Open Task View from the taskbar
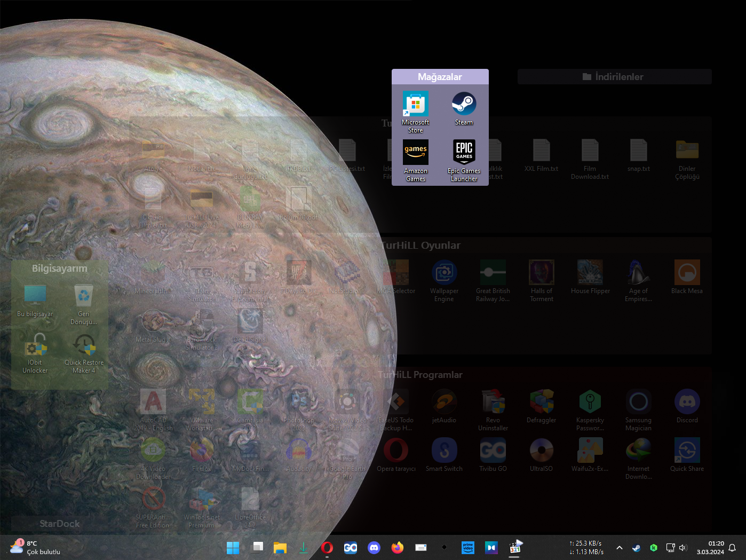The height and width of the screenshot is (560, 746). pos(257,548)
